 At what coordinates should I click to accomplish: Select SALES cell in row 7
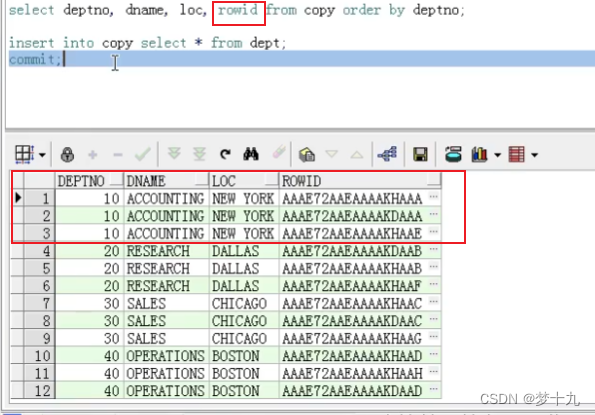pyautogui.click(x=167, y=303)
